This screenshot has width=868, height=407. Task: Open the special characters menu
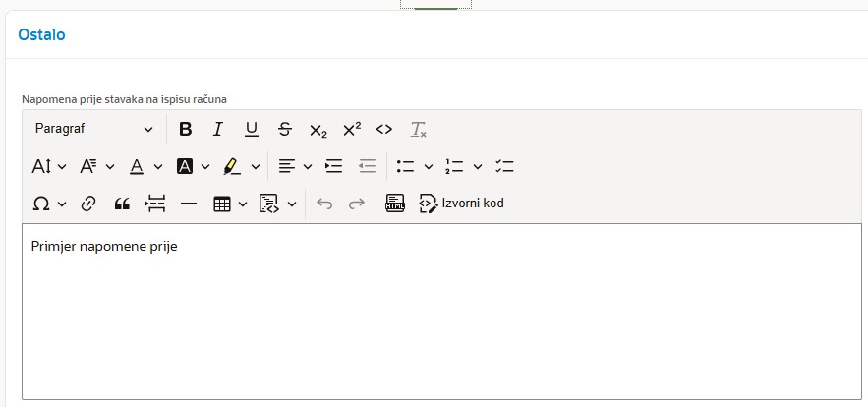click(x=48, y=203)
